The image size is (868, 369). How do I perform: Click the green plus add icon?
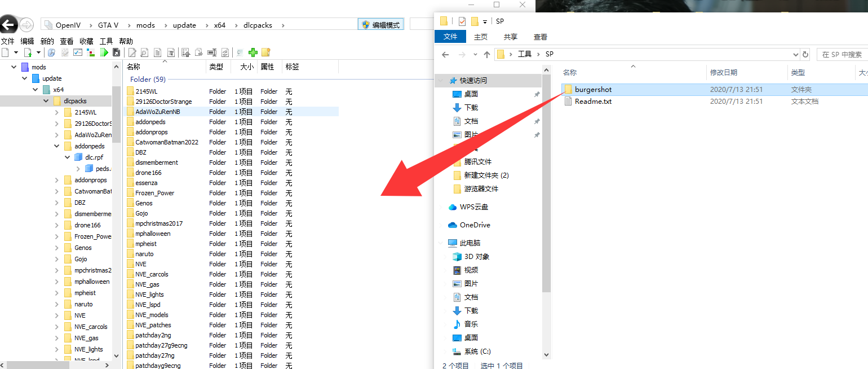[253, 52]
